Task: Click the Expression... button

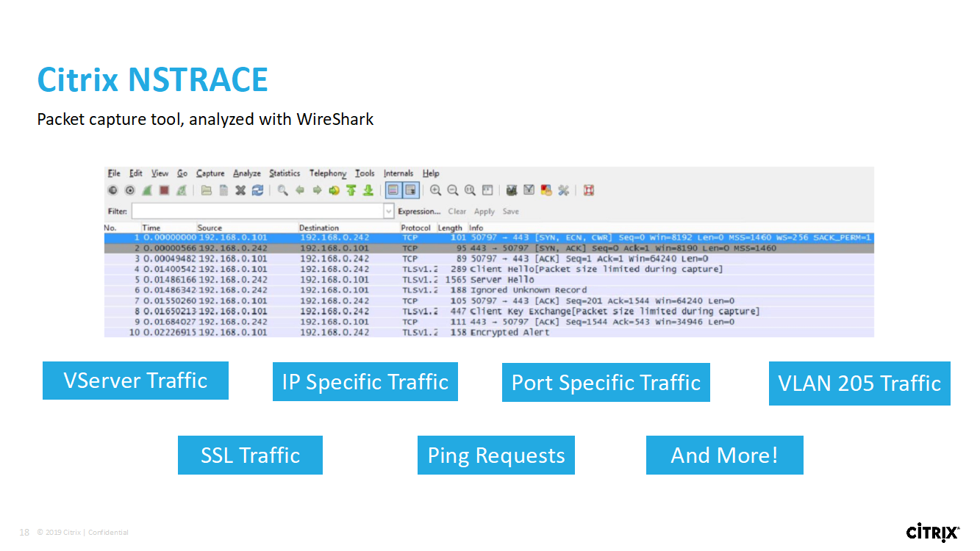Action: tap(419, 212)
